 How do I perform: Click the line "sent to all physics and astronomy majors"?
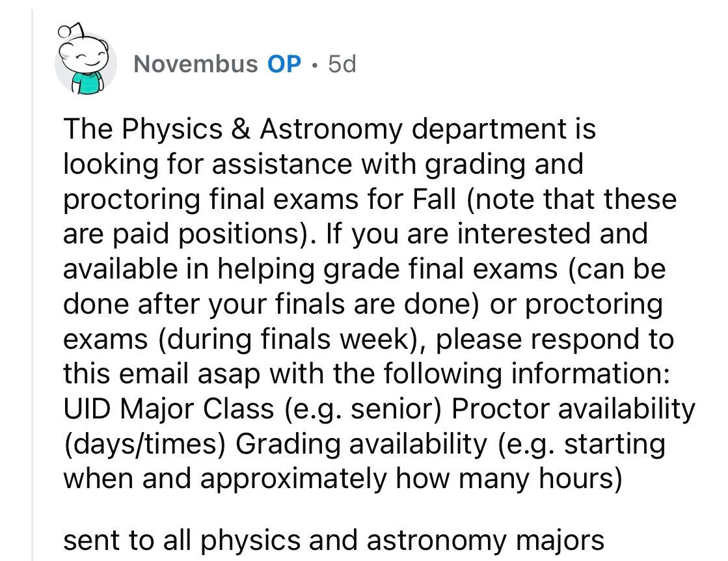(x=334, y=540)
